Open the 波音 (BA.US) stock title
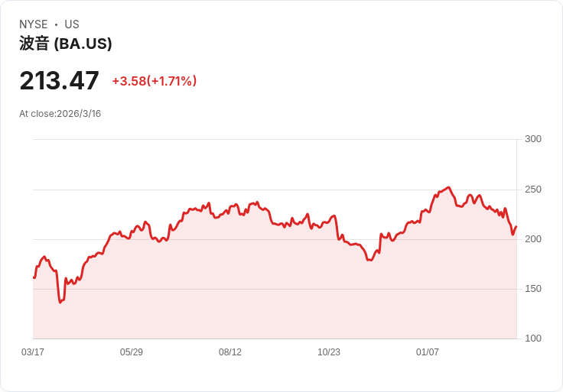Screen dimensions: 563x392 point(66,44)
